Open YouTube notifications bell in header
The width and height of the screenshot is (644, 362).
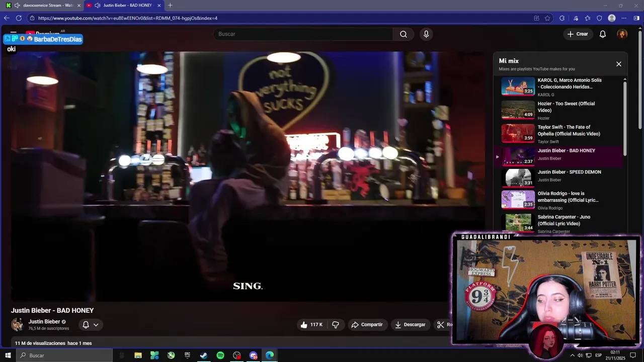[x=603, y=34]
